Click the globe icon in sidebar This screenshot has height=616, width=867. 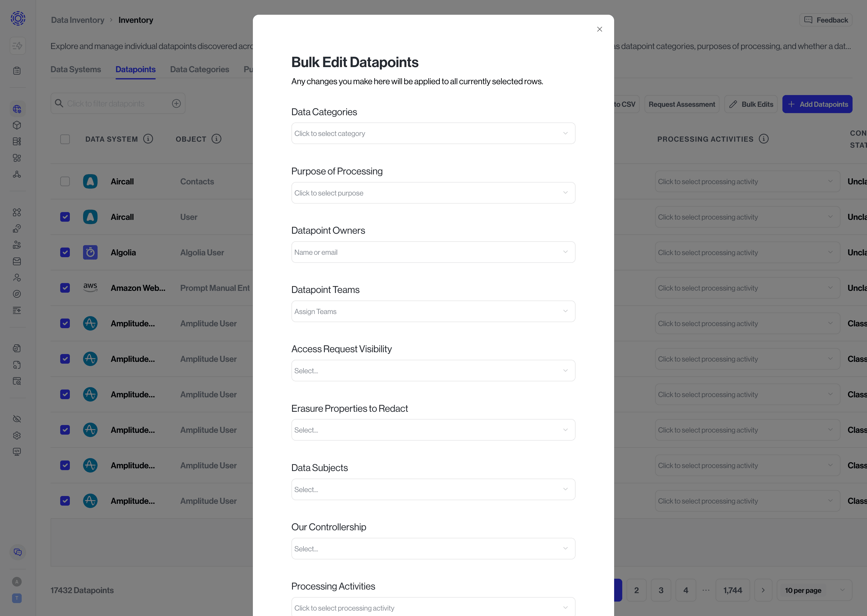(17, 109)
